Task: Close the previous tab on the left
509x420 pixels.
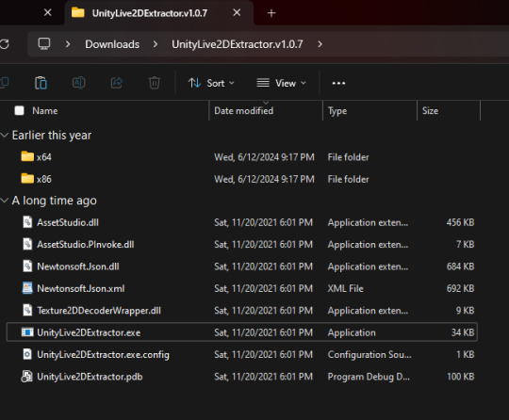Action: click(48, 12)
